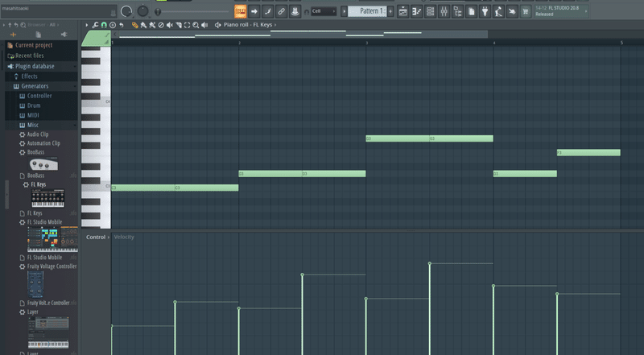This screenshot has height=355, width=644.
Task: Toggle multilink to controllers chain button
Action: [281, 11]
